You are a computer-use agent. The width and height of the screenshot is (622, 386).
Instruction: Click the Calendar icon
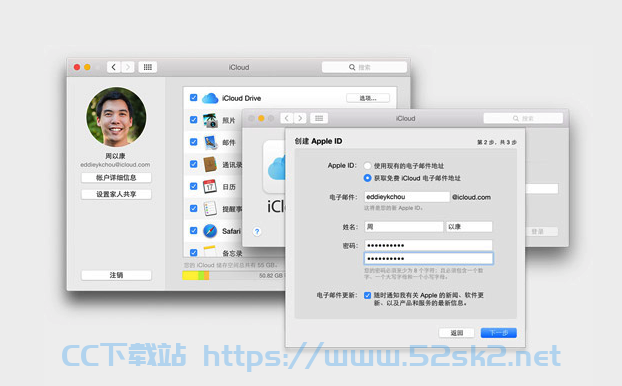click(x=210, y=186)
